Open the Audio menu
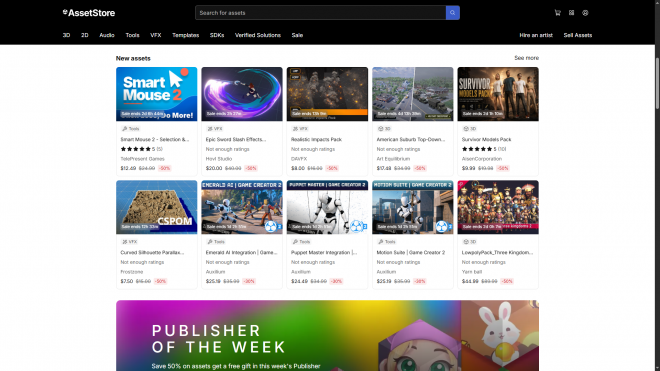The height and width of the screenshot is (371, 660). pyautogui.click(x=107, y=35)
